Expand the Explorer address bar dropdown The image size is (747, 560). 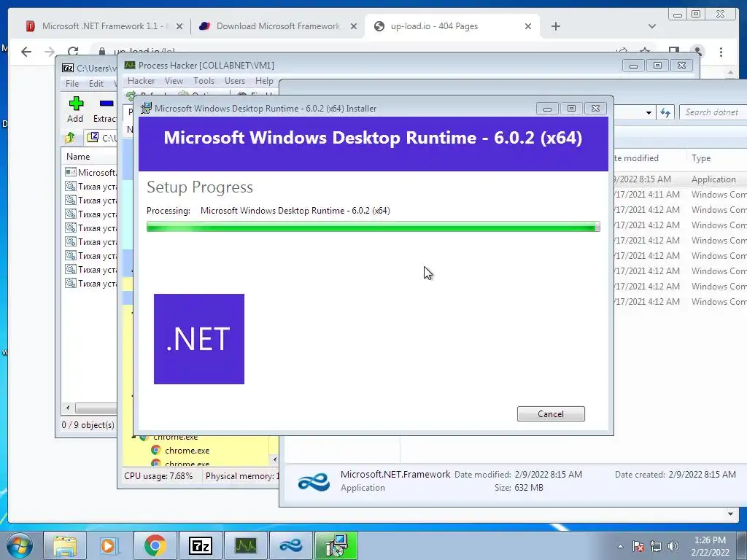point(649,113)
